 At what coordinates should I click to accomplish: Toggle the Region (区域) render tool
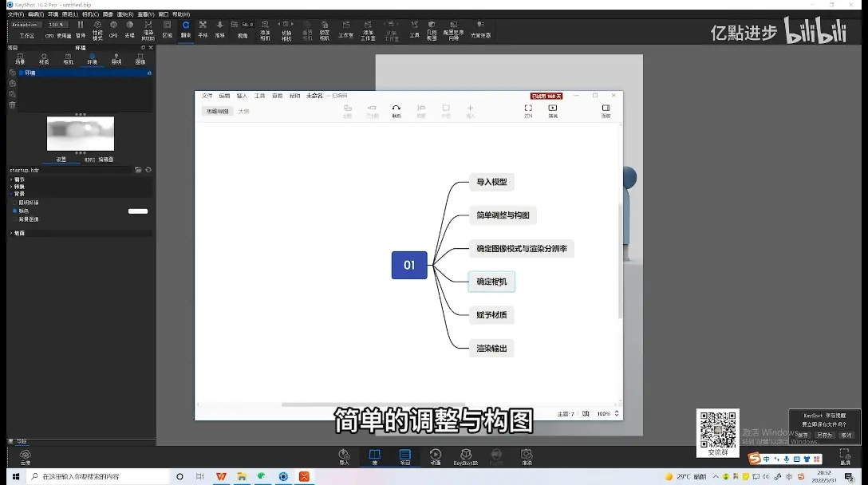coord(168,28)
